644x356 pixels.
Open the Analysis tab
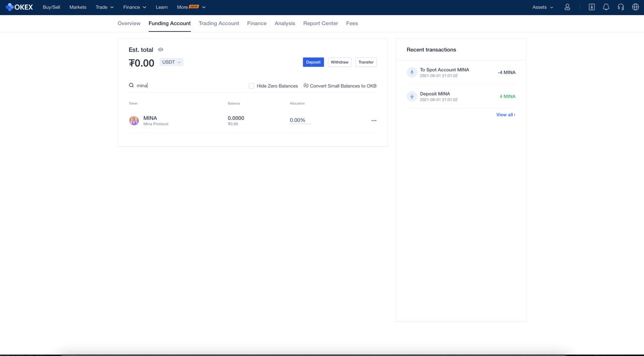coord(285,23)
